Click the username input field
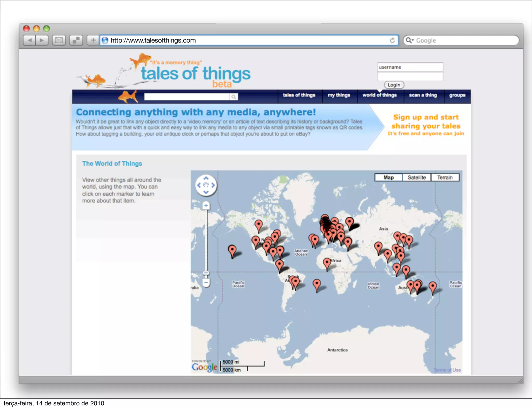Image resolution: width=532 pixels, height=409 pixels. tap(410, 67)
